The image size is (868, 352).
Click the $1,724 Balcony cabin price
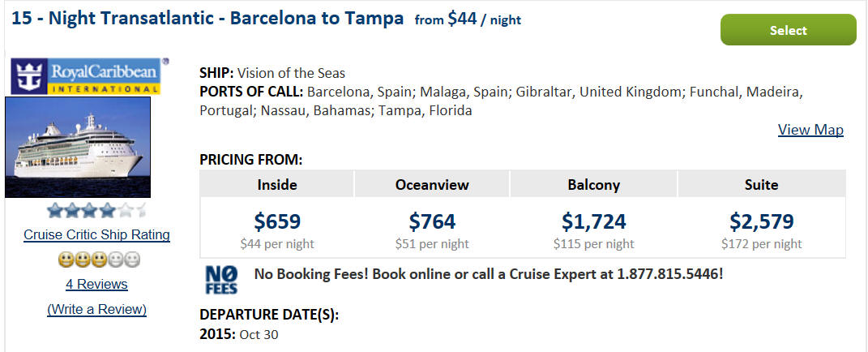pyautogui.click(x=594, y=221)
